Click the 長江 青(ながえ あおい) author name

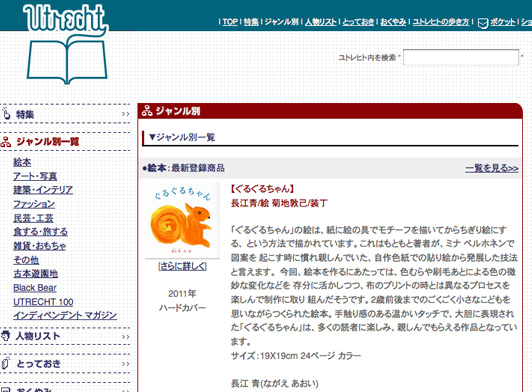click(275, 384)
